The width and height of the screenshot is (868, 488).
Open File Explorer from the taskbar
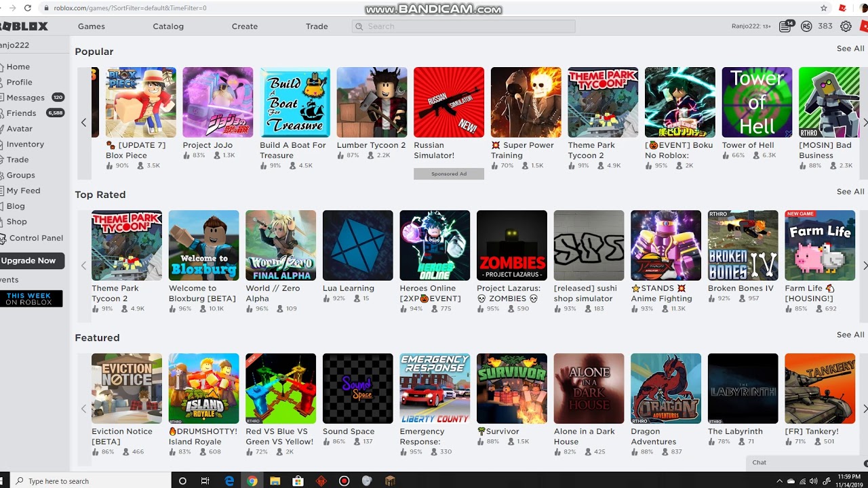coord(275,481)
